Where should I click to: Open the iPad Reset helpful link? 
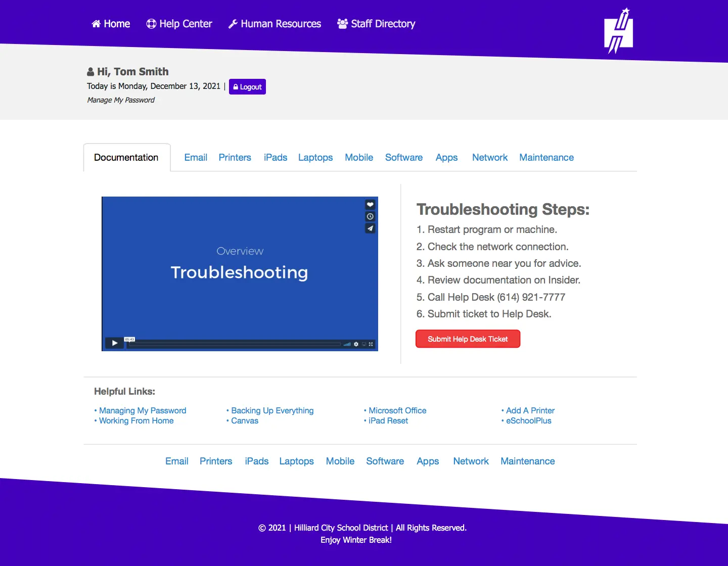(x=388, y=421)
